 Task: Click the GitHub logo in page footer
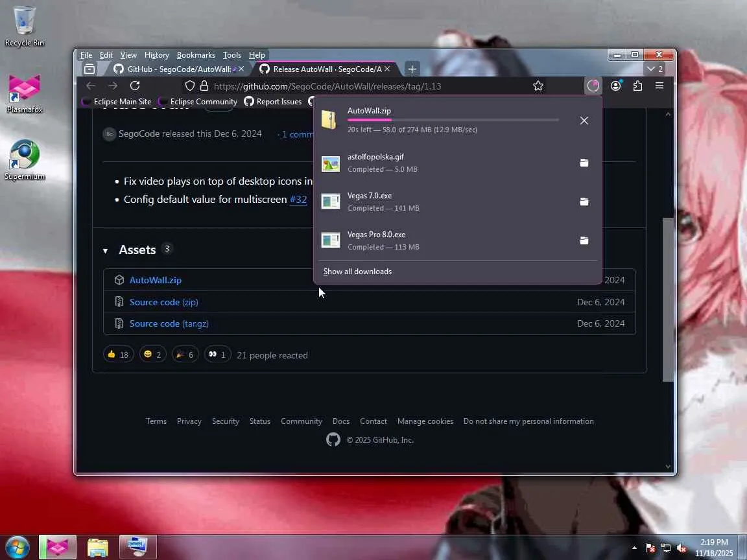click(x=333, y=439)
